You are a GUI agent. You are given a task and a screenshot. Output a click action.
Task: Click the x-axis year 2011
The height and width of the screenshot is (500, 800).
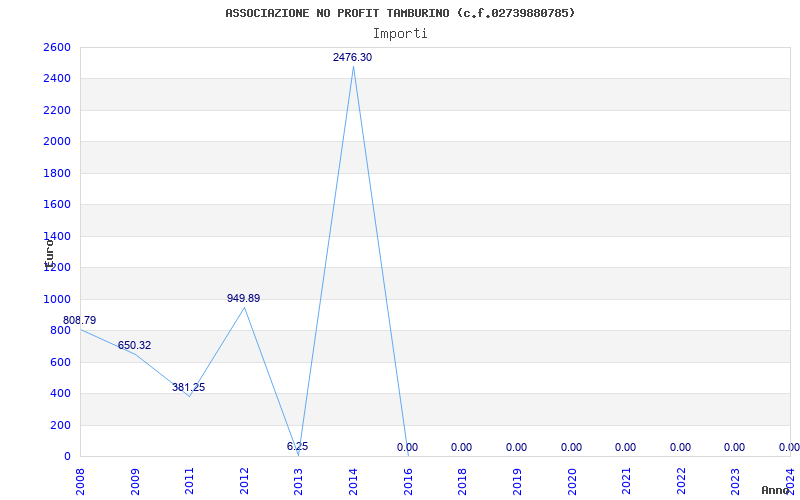[x=190, y=481]
